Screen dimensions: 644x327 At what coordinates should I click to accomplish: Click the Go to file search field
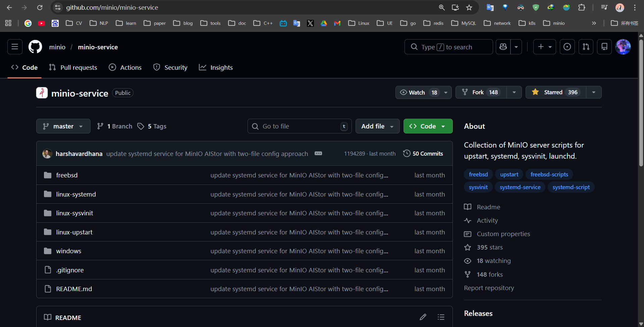coord(300,126)
